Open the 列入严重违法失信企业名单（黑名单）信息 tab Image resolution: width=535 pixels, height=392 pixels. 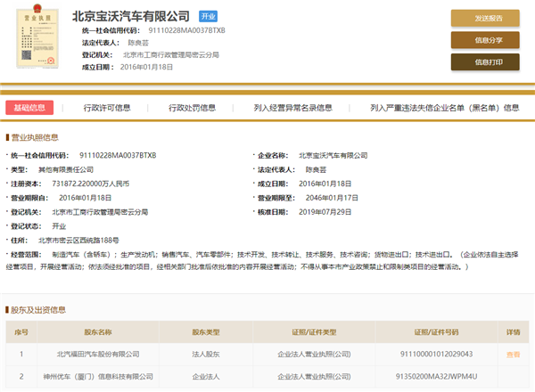coord(445,108)
